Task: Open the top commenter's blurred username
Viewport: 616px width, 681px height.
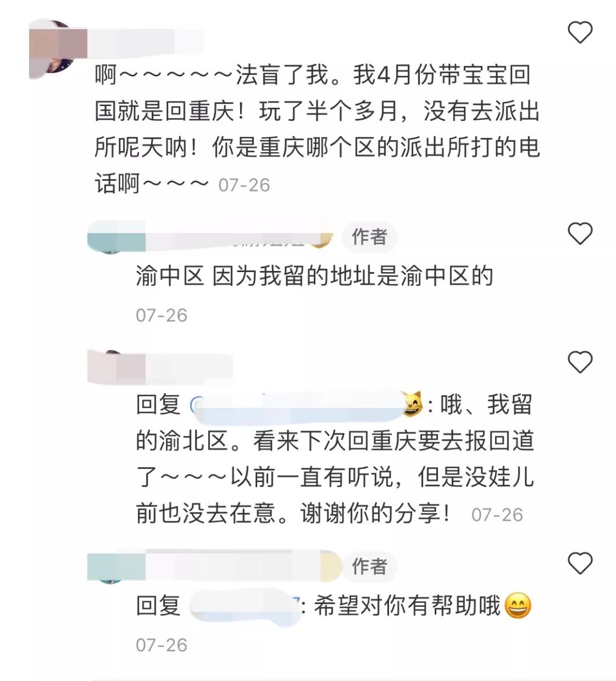Action: pos(145,43)
